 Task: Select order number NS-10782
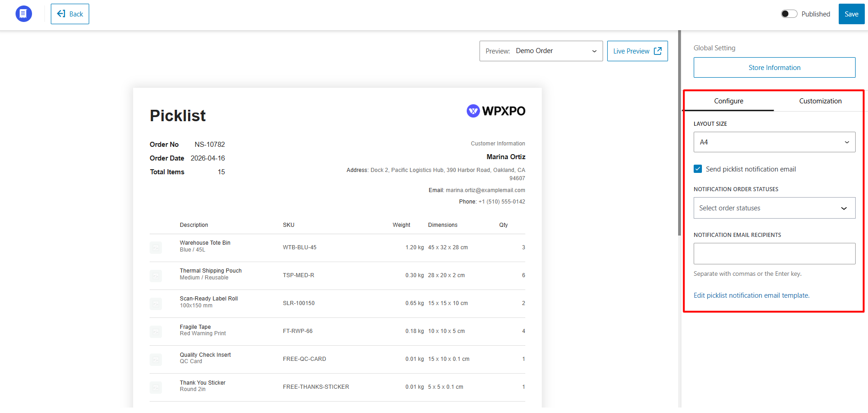point(210,145)
